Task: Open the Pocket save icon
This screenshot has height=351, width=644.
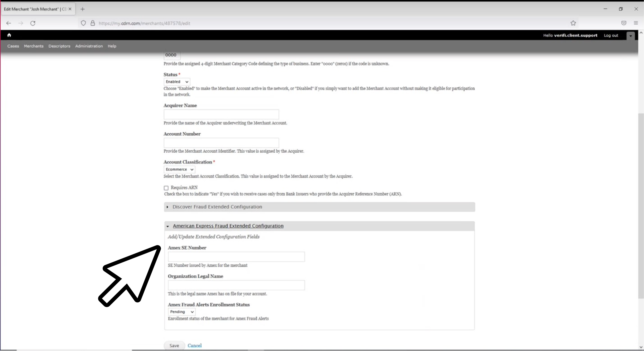Action: pyautogui.click(x=624, y=23)
